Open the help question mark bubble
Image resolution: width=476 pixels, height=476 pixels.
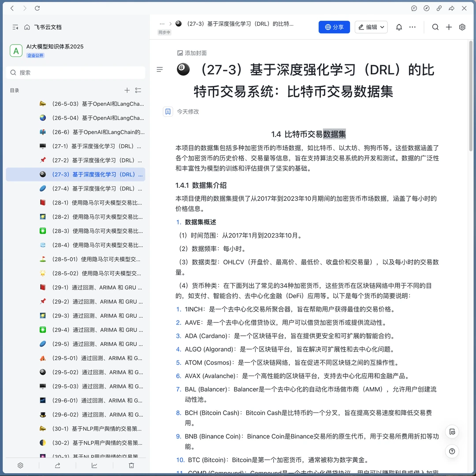tap(452, 451)
